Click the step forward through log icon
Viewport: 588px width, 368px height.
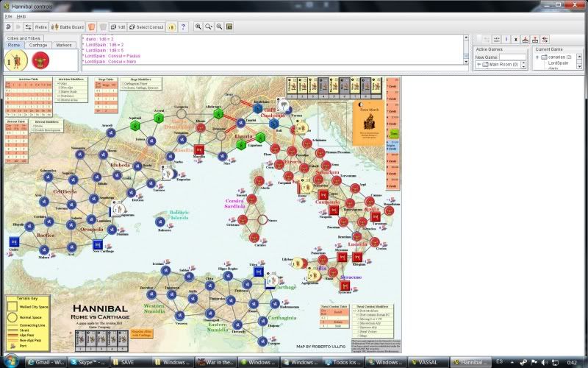point(18,27)
